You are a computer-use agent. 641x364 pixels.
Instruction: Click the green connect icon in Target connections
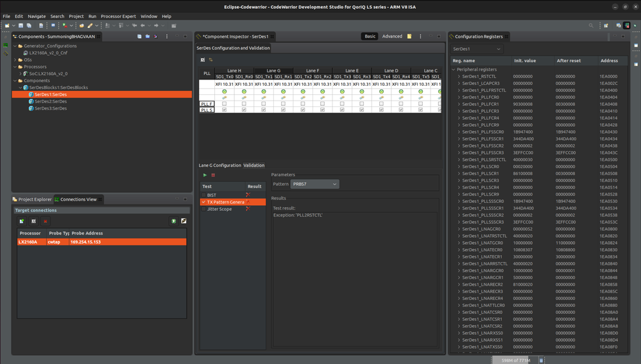pos(174,221)
